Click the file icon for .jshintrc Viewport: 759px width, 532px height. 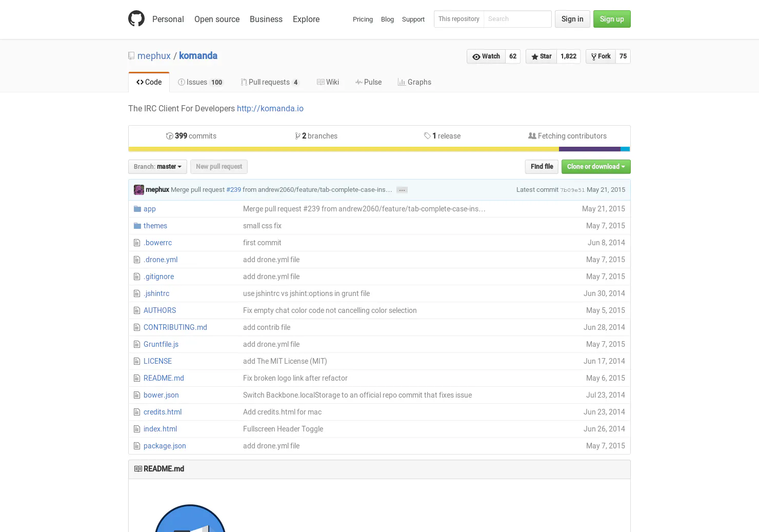[136, 293]
